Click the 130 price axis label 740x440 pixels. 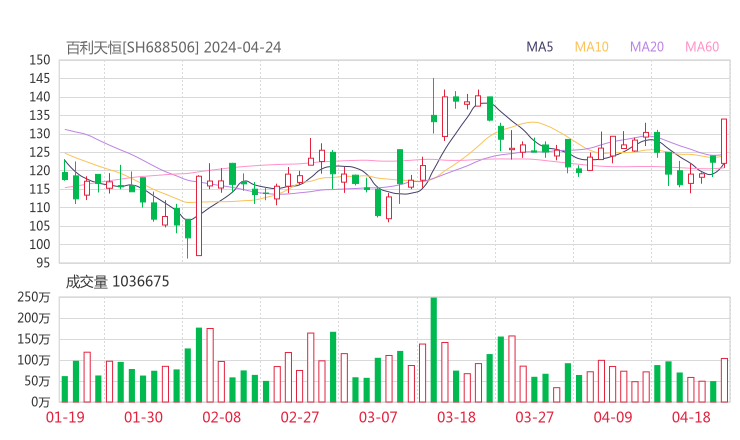[40, 134]
